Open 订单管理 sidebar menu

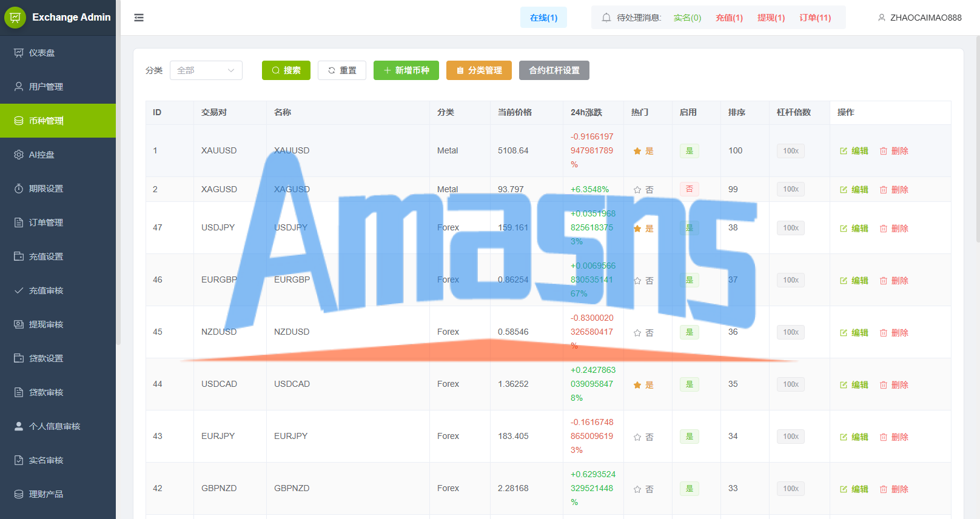coord(58,223)
